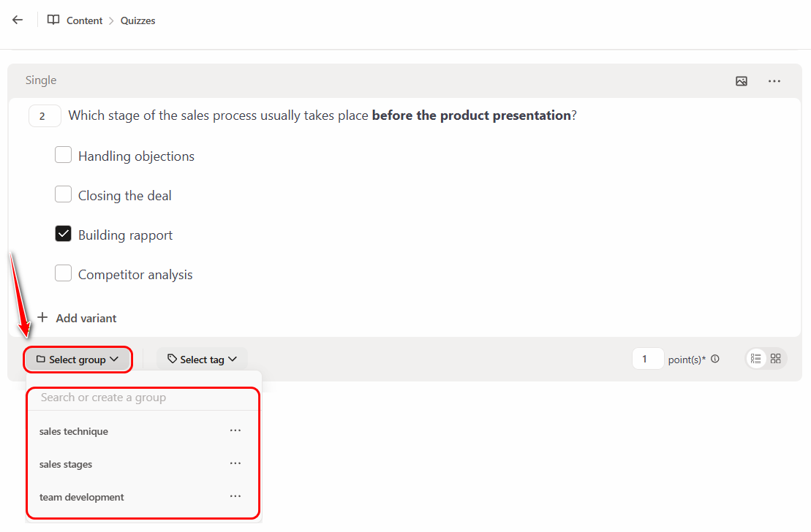811x532 pixels.
Task: Click the Content book icon
Action: [x=53, y=20]
